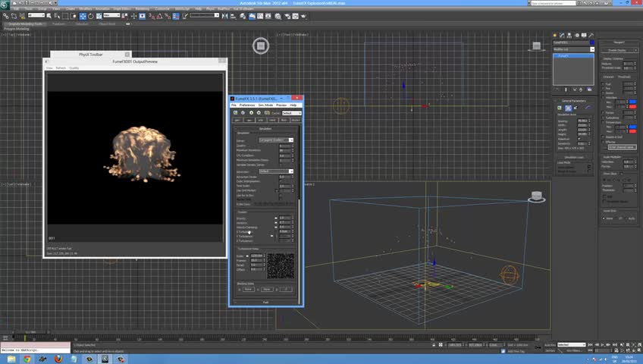This screenshot has width=643, height=364.
Task: Open the Modify command panel tab
Action: coord(562,35)
